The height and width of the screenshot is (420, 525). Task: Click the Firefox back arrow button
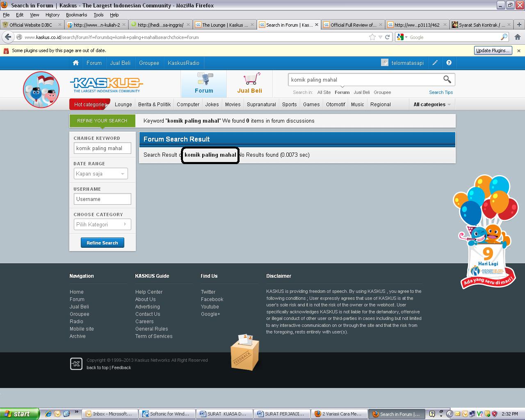(x=8, y=37)
